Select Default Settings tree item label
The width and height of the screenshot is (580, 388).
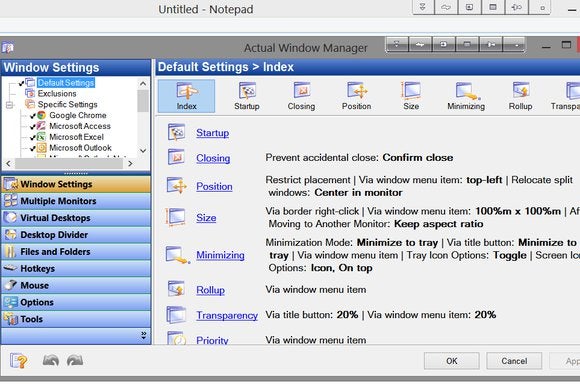coord(66,82)
